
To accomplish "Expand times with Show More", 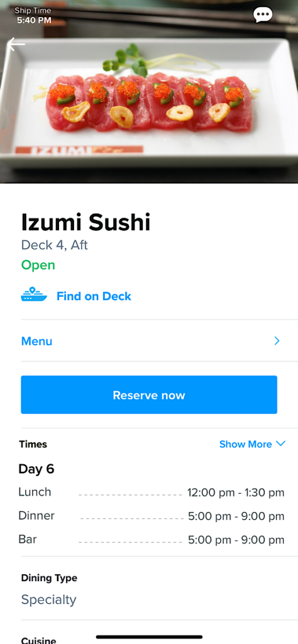I will click(x=245, y=444).
